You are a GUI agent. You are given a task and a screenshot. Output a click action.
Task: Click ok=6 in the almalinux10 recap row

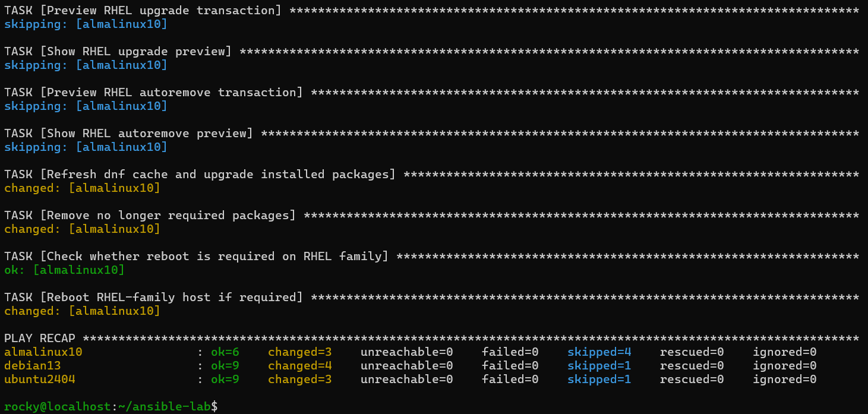click(225, 352)
